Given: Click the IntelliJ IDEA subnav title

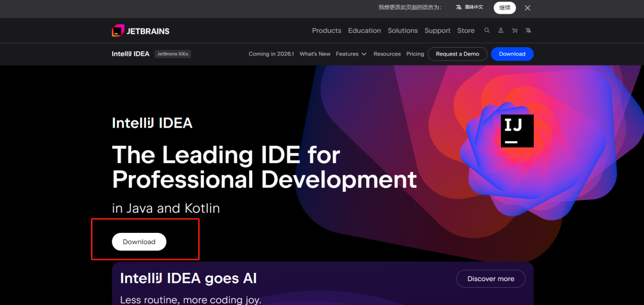Looking at the screenshot, I should point(131,54).
